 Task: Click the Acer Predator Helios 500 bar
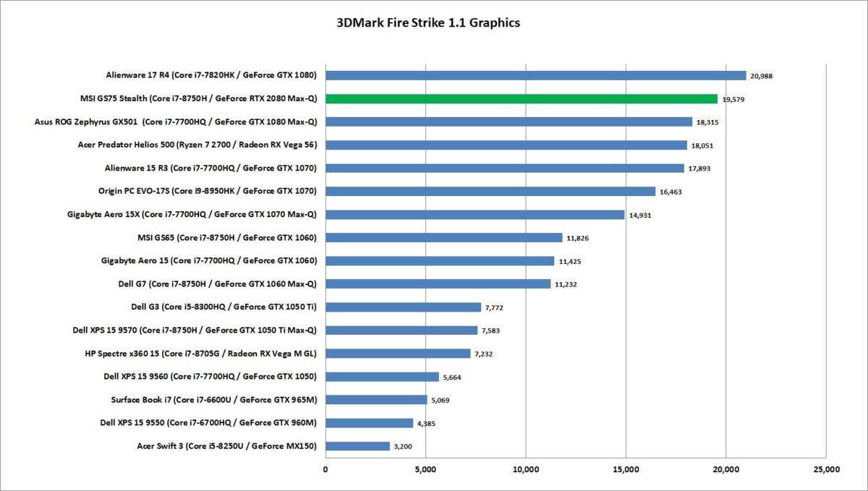(506, 145)
